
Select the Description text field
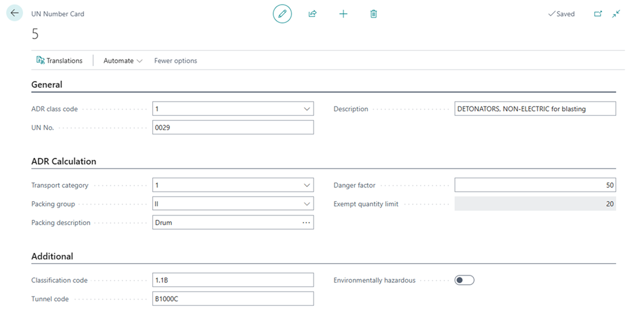coord(535,109)
